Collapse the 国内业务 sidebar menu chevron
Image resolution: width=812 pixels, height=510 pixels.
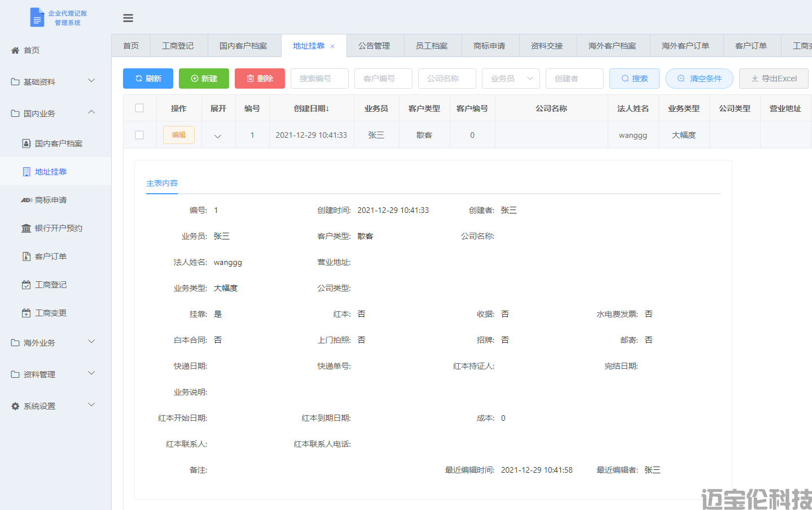coord(91,112)
